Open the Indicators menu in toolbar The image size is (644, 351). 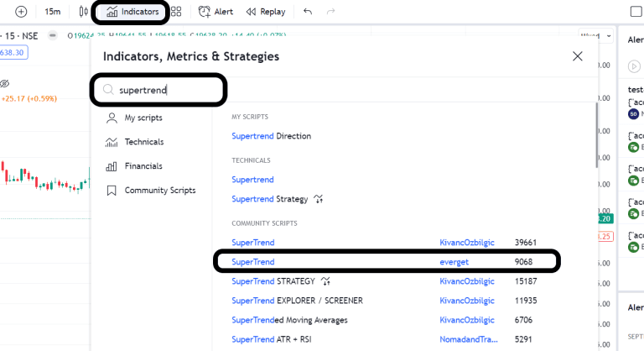(x=132, y=12)
